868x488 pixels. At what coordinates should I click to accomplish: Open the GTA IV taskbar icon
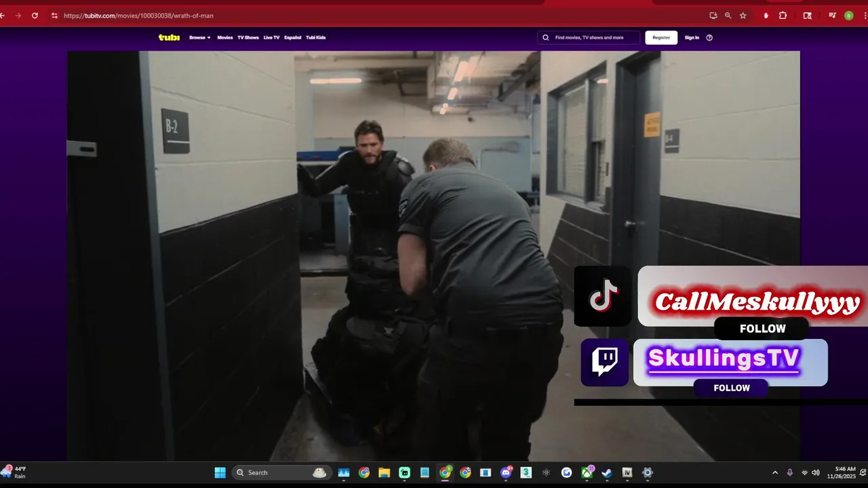coord(627,472)
